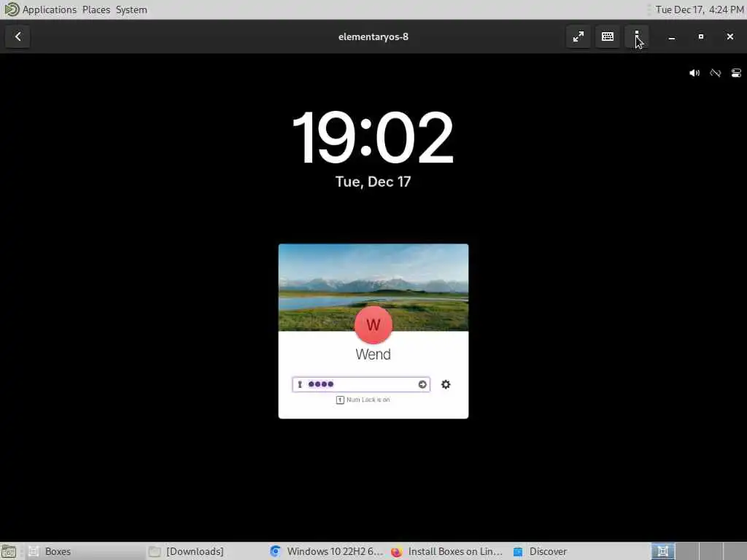The width and height of the screenshot is (747, 560).
Task: Click the 19:02 clock on greeter
Action: tap(373, 138)
